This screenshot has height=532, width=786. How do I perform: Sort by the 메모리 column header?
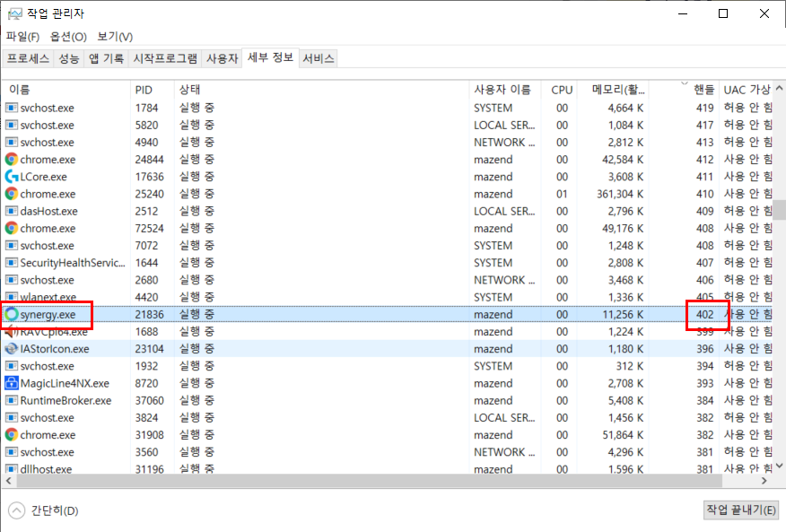coord(613,90)
